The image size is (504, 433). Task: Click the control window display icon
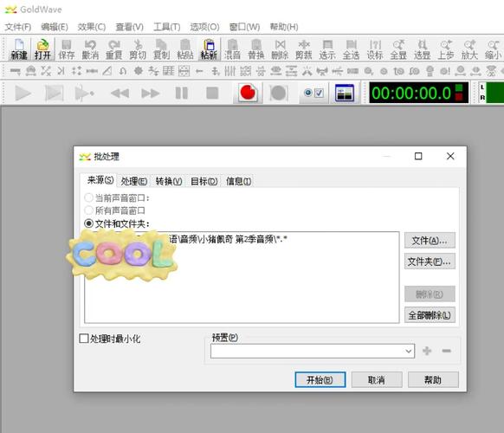click(x=345, y=93)
